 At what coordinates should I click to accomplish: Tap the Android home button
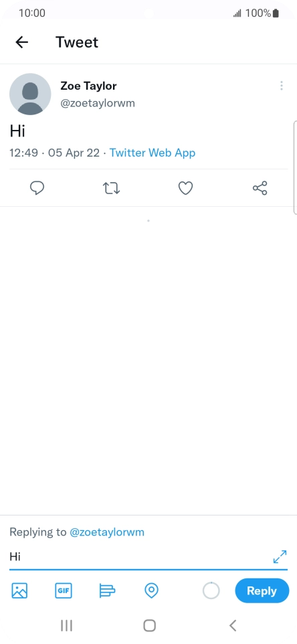(x=149, y=625)
